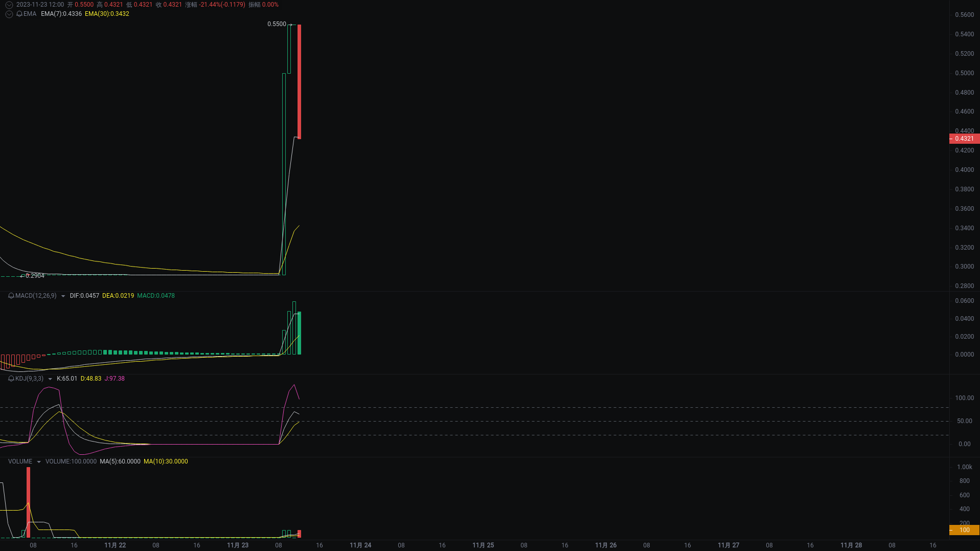Screen dimensions: 980x551
Task: Open the MACD settings dropdown
Action: [63, 296]
